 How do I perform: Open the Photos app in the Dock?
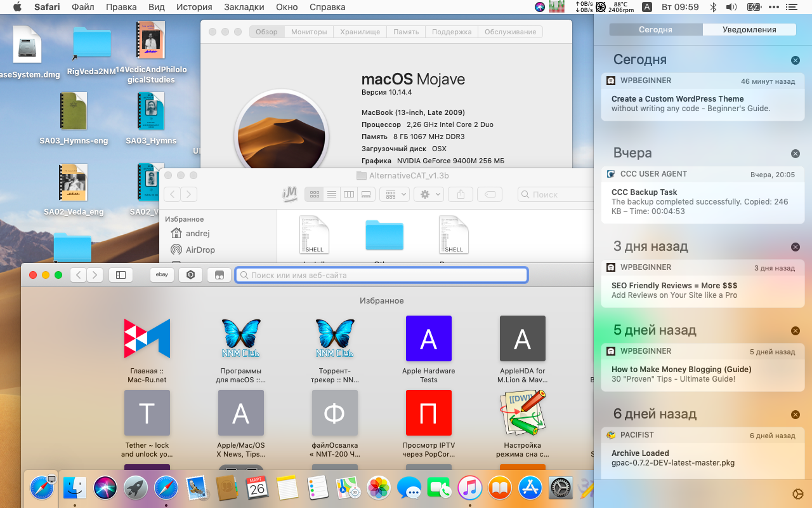(x=379, y=488)
